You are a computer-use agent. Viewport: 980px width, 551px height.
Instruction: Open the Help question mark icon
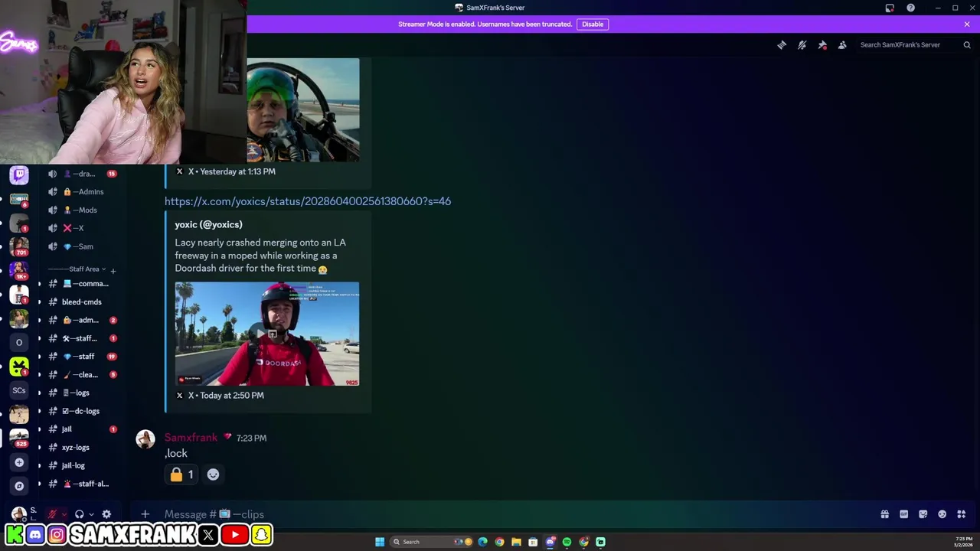click(910, 8)
